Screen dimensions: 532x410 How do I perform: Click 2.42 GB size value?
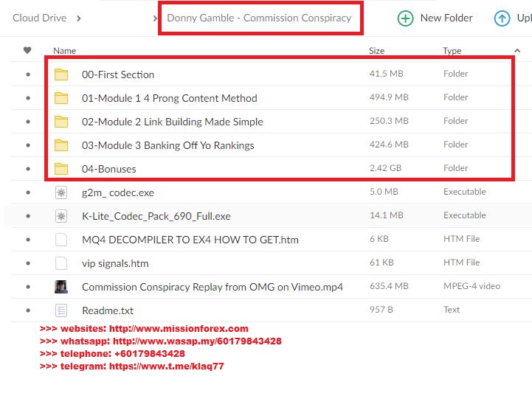385,168
